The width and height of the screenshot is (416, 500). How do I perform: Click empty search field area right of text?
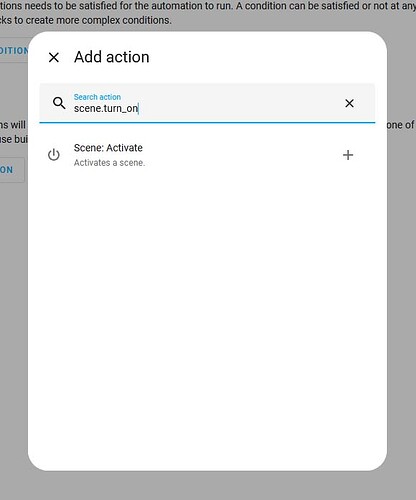(x=240, y=107)
